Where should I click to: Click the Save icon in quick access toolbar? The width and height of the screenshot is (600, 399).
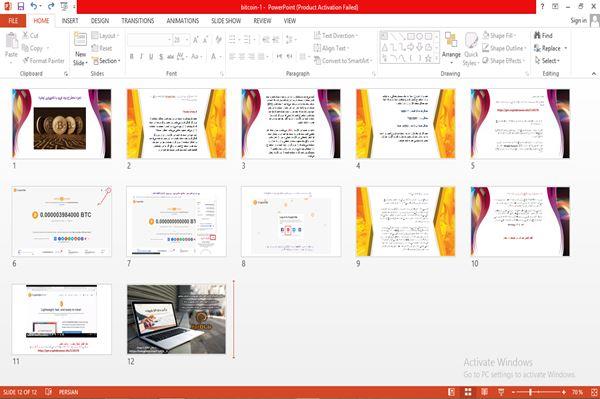21,7
